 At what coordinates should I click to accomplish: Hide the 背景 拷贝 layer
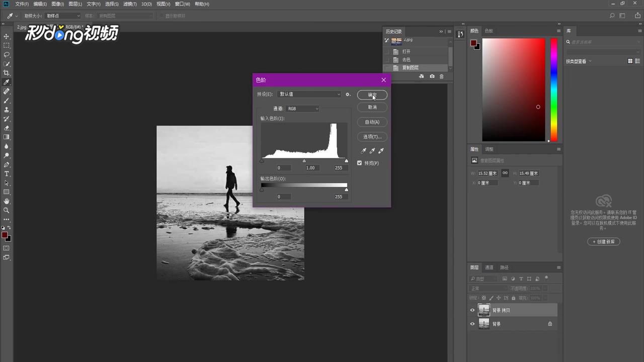(x=472, y=310)
